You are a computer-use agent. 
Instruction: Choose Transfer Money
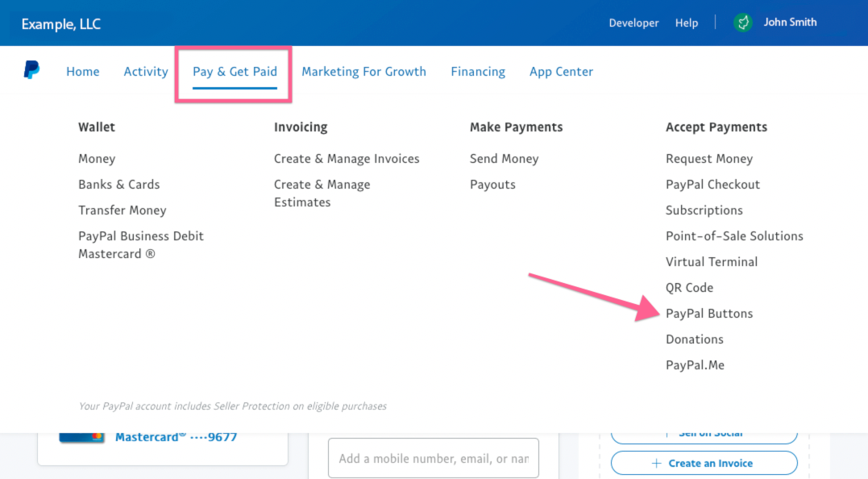[x=123, y=210]
